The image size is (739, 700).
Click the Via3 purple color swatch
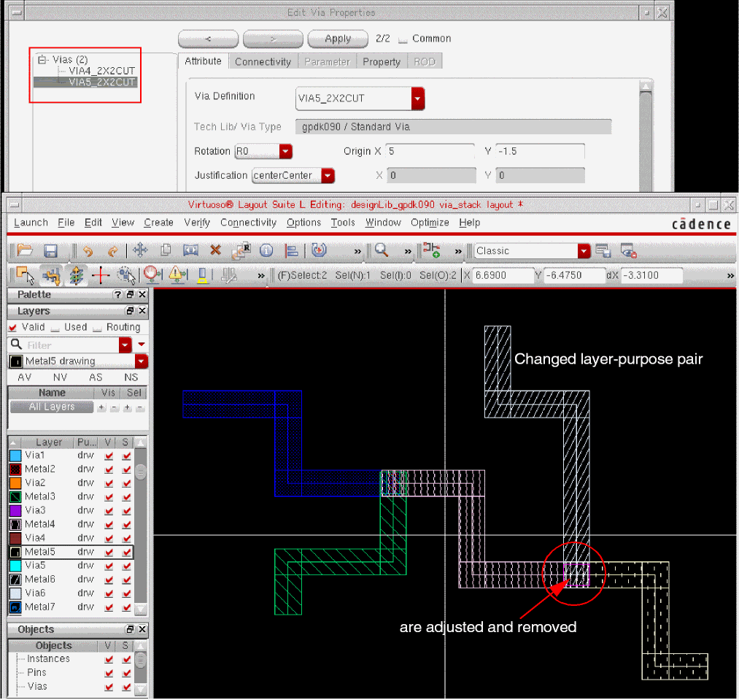(x=15, y=511)
